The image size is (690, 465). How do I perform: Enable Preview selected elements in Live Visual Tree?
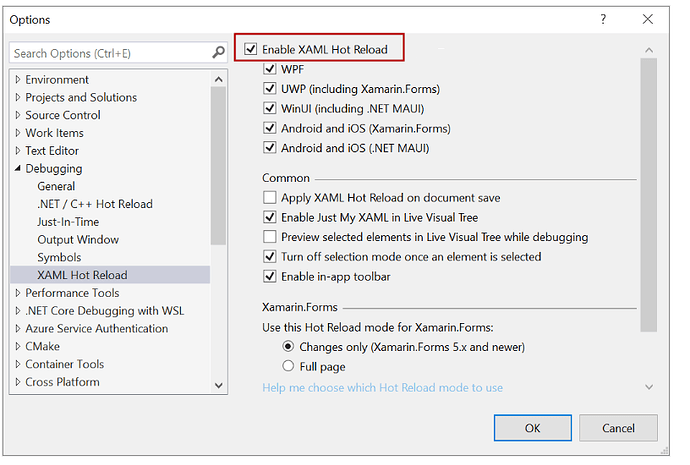[x=269, y=237]
